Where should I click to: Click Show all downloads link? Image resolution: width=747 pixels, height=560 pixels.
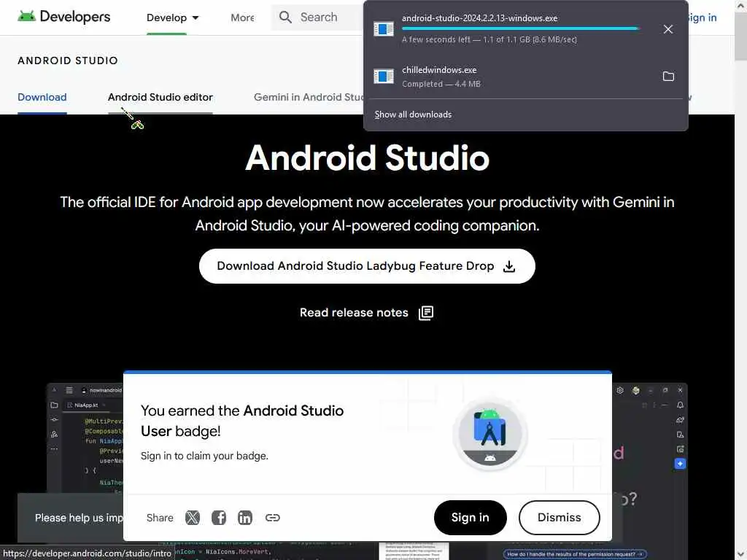click(x=413, y=114)
